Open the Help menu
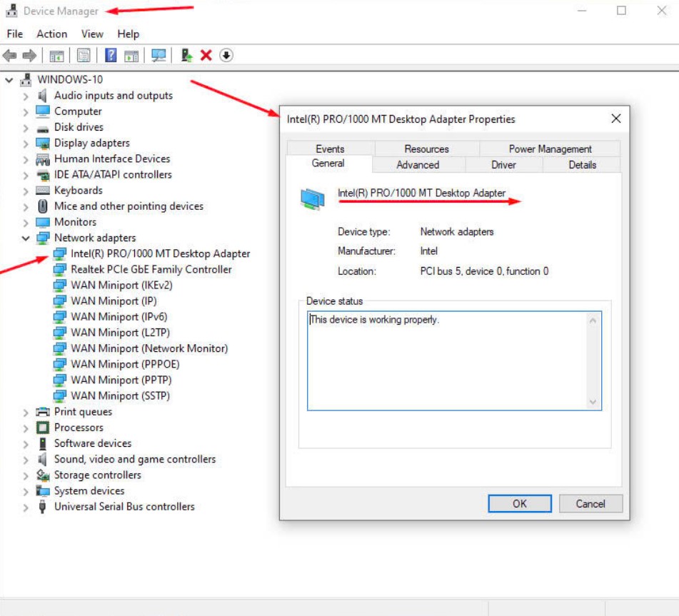Image resolution: width=679 pixels, height=616 pixels. 129,34
